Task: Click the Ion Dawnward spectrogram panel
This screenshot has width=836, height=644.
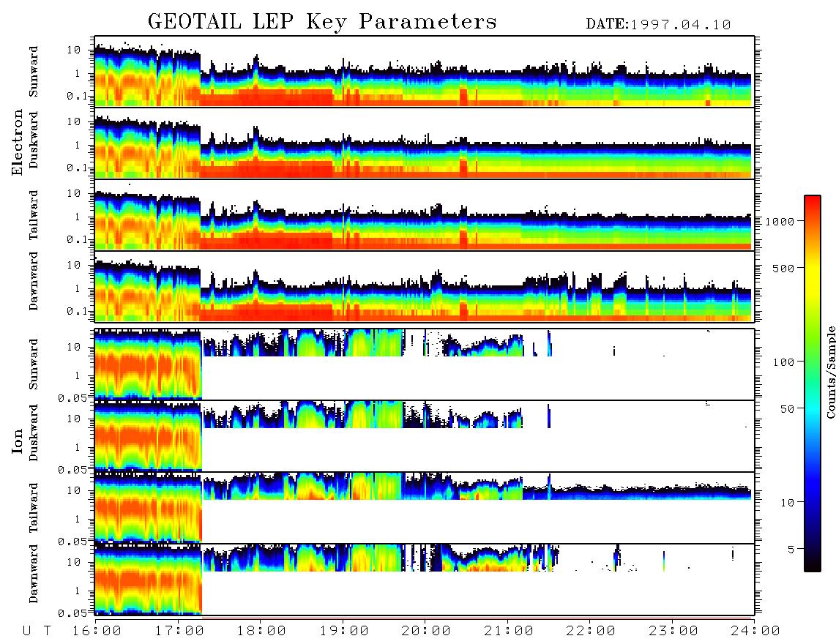Action: click(425, 579)
